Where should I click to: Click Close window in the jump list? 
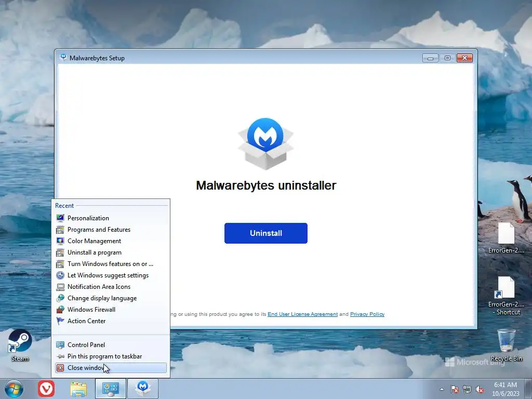tap(111, 368)
